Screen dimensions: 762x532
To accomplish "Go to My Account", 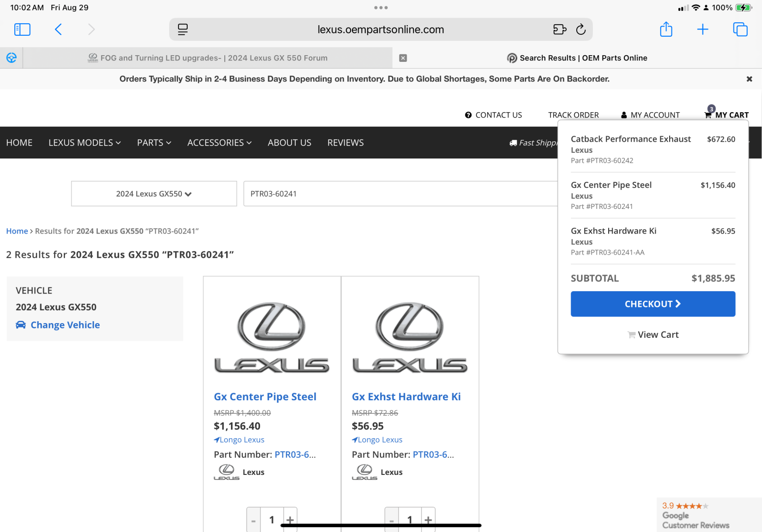I will click(x=650, y=115).
